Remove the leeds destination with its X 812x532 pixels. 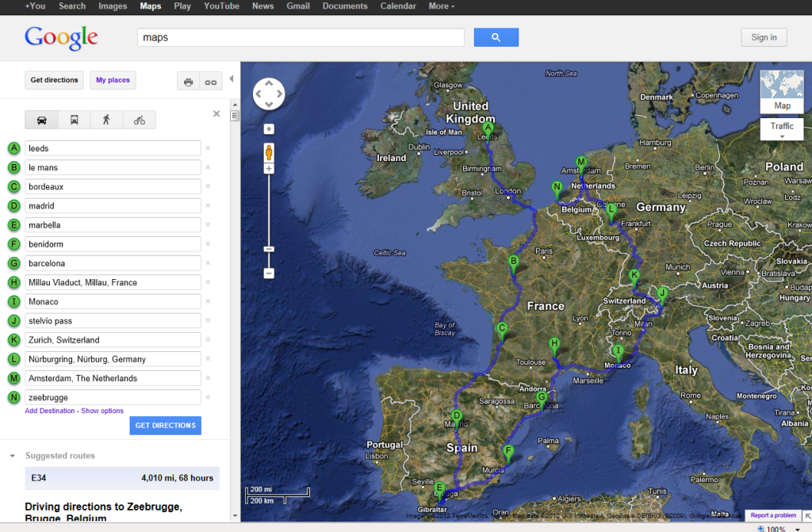click(208, 148)
